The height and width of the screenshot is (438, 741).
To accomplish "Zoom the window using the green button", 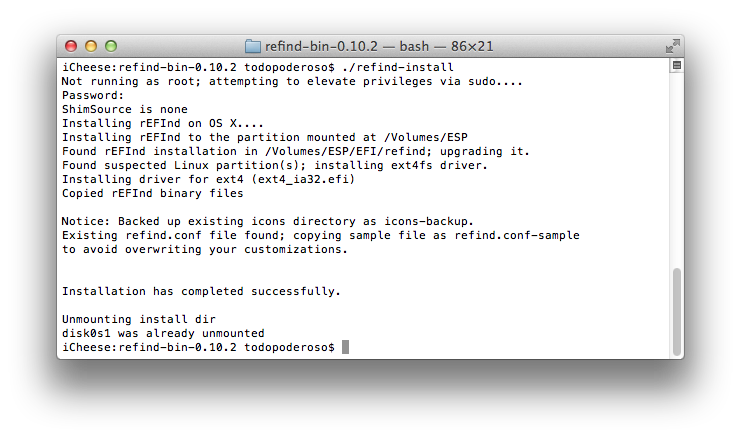I will [x=111, y=46].
